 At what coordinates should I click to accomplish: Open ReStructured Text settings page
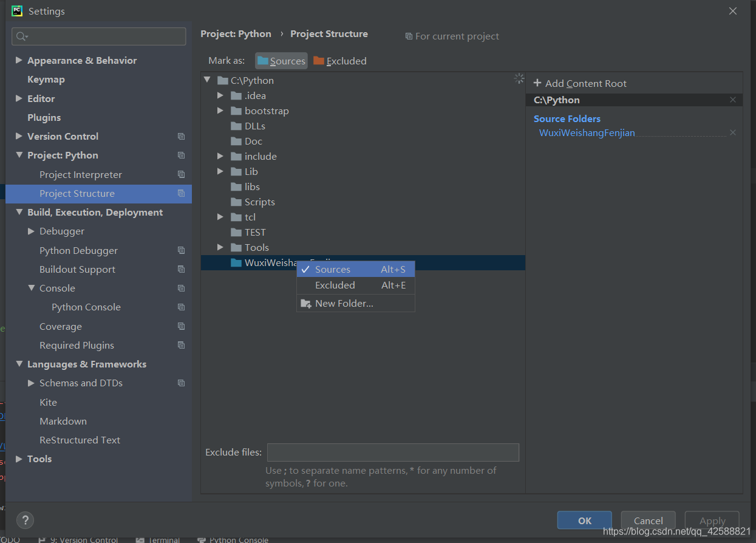pos(80,440)
